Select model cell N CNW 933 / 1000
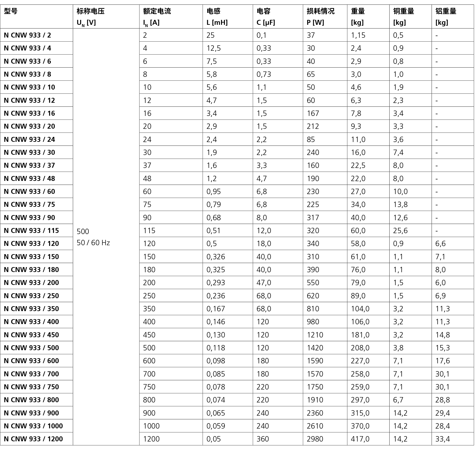Screen dimensions: 476x450 pyautogui.click(x=36, y=426)
